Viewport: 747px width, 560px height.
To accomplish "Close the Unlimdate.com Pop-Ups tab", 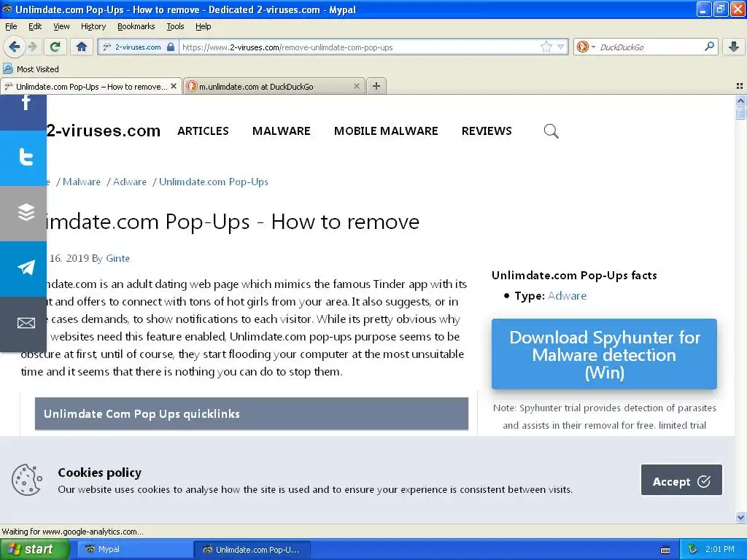I will tap(174, 86).
